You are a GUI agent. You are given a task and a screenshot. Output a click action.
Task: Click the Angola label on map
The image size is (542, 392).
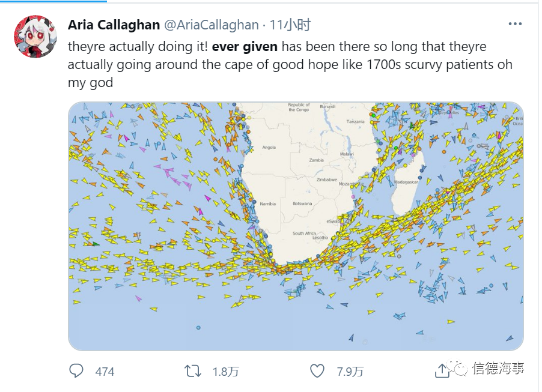[269, 147]
